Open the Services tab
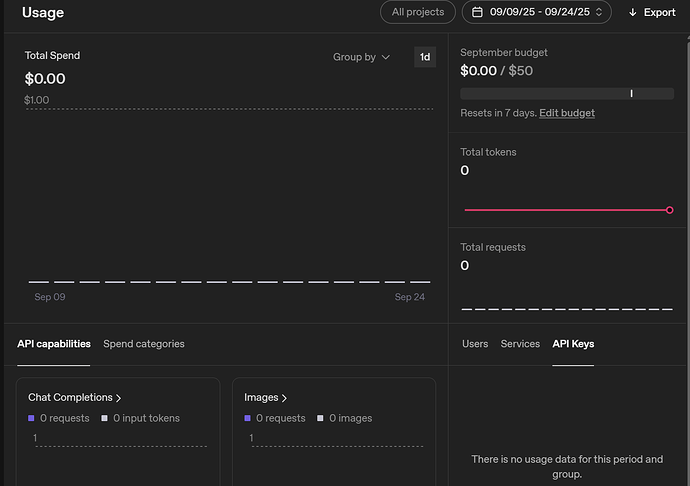 coord(520,344)
